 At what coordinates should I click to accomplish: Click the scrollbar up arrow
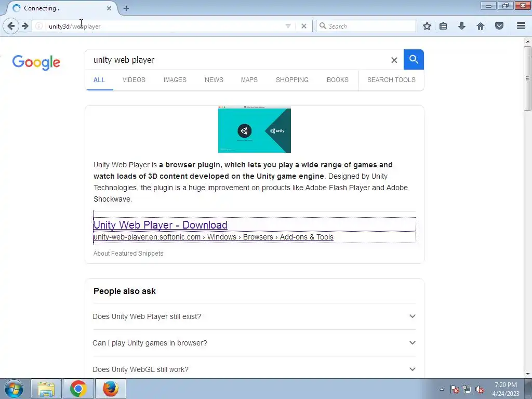point(527,42)
